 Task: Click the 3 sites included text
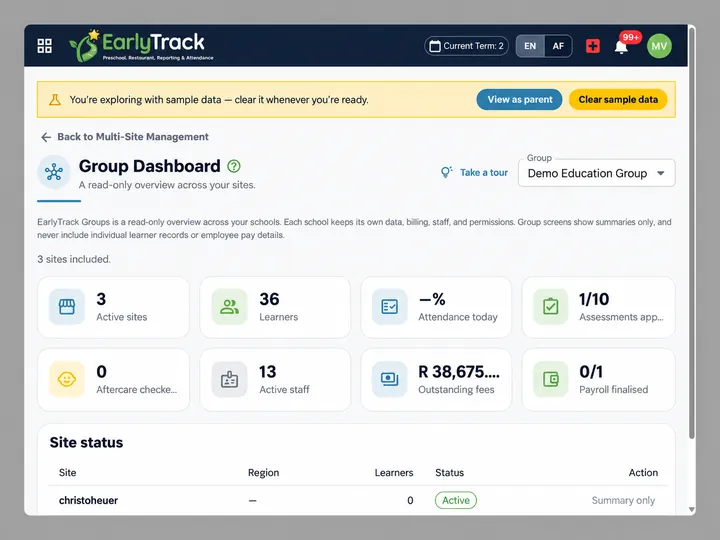(x=74, y=259)
